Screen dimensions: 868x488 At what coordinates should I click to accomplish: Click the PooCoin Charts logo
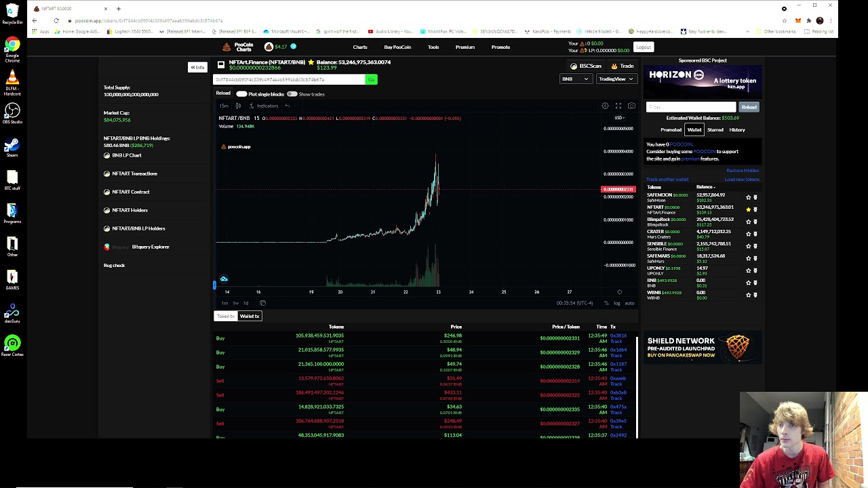click(x=237, y=47)
